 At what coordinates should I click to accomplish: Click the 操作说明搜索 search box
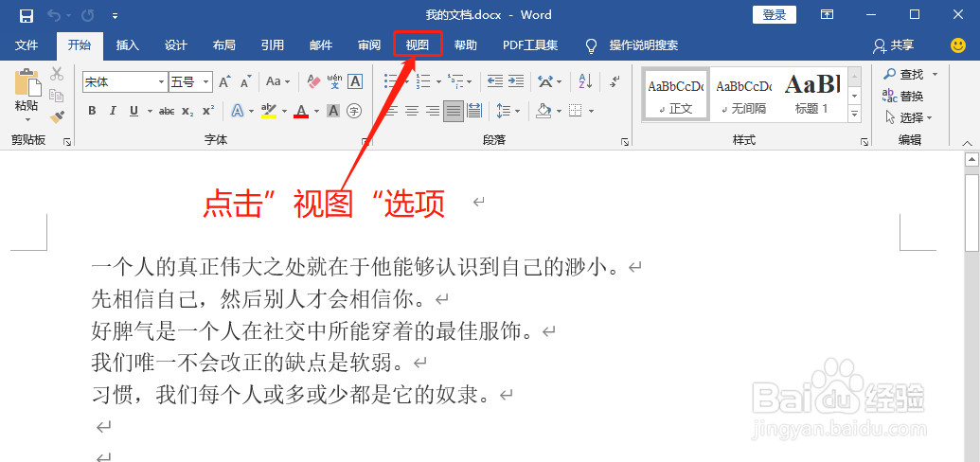(644, 45)
